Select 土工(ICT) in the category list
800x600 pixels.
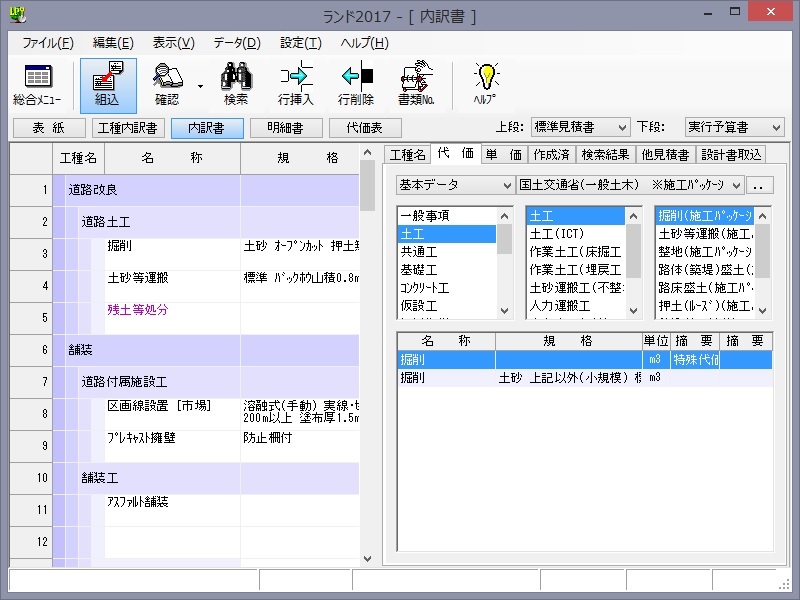tap(558, 233)
